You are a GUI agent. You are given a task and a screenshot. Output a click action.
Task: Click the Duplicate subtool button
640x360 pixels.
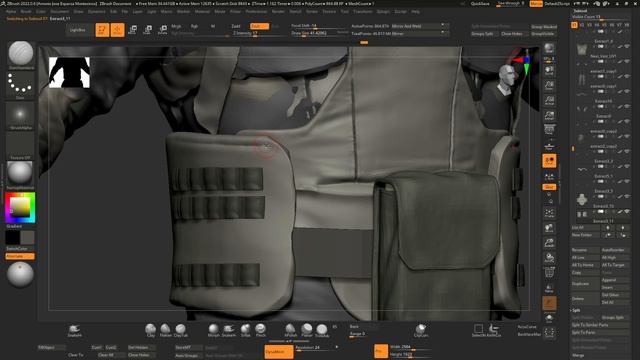(x=585, y=284)
